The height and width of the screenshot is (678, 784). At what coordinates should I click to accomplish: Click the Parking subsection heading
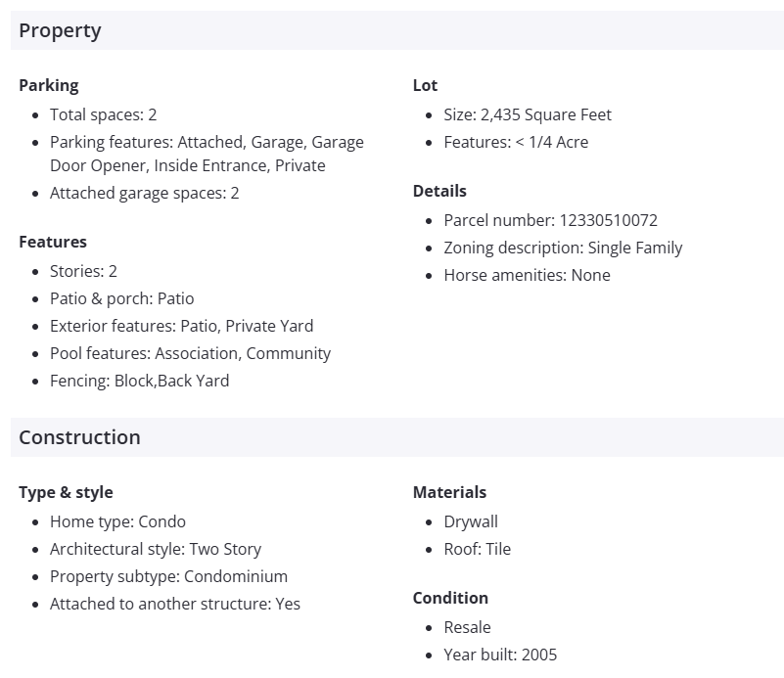(49, 85)
